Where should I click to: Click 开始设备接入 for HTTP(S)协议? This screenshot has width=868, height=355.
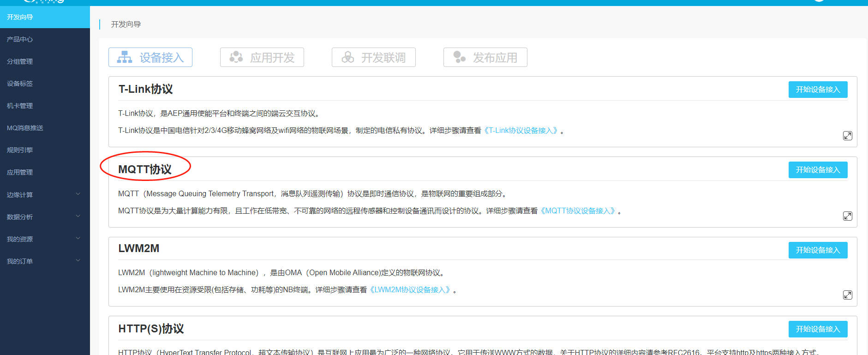coord(818,329)
